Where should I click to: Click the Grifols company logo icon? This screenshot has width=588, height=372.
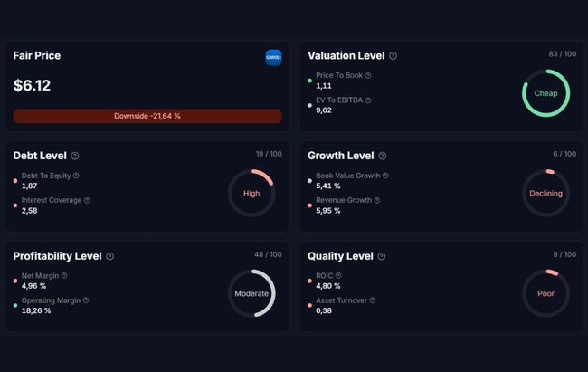[273, 57]
